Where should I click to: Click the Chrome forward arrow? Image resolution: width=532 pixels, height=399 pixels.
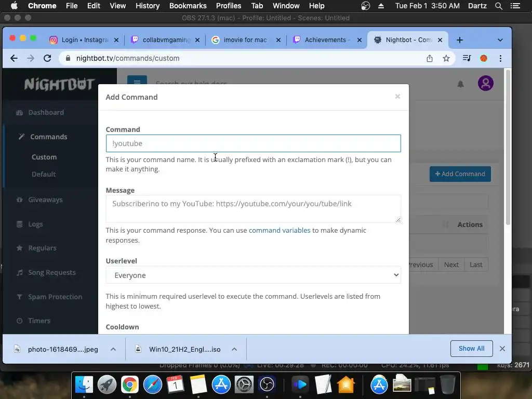click(31, 58)
